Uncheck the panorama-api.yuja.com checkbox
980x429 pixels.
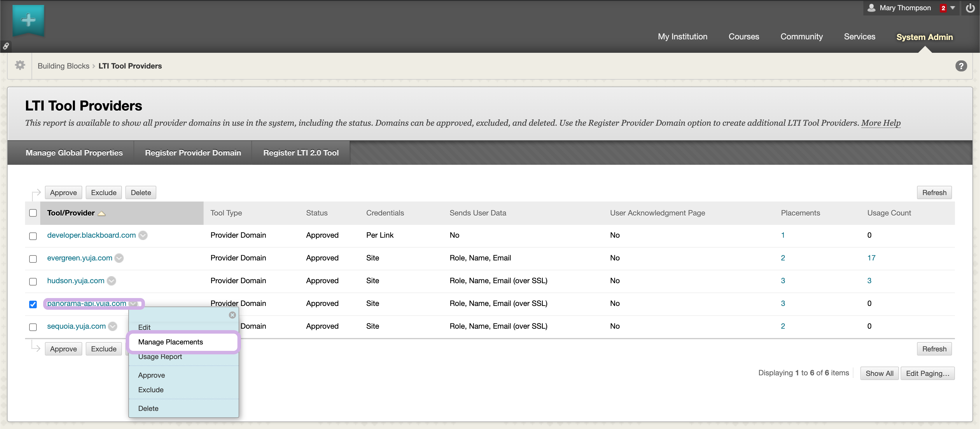point(33,304)
